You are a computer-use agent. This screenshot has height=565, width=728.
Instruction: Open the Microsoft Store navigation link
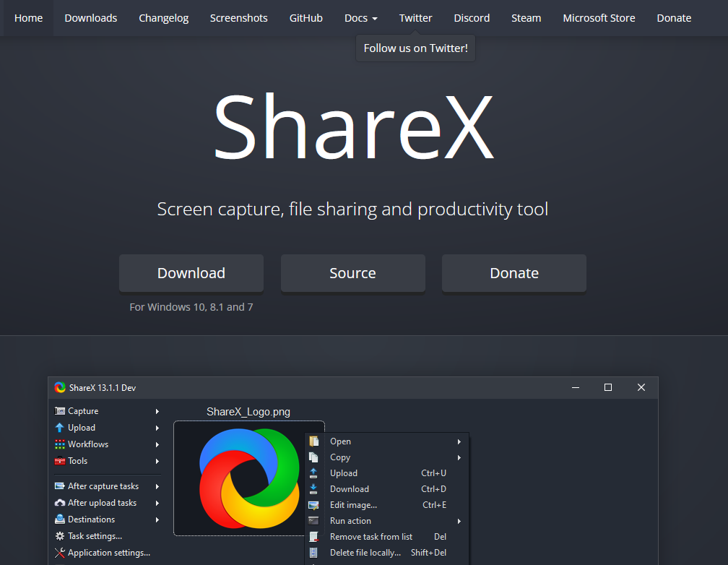[x=599, y=18]
